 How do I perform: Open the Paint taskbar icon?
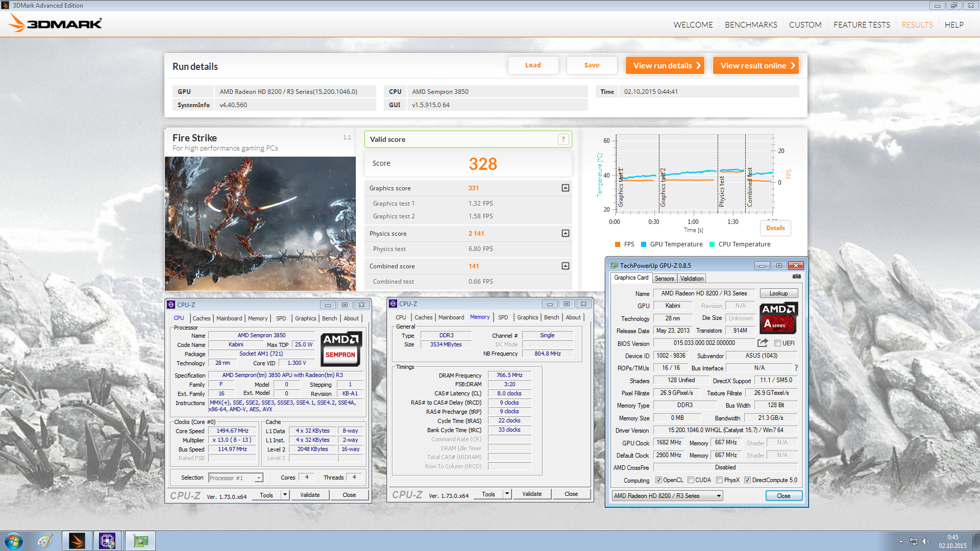click(x=45, y=541)
